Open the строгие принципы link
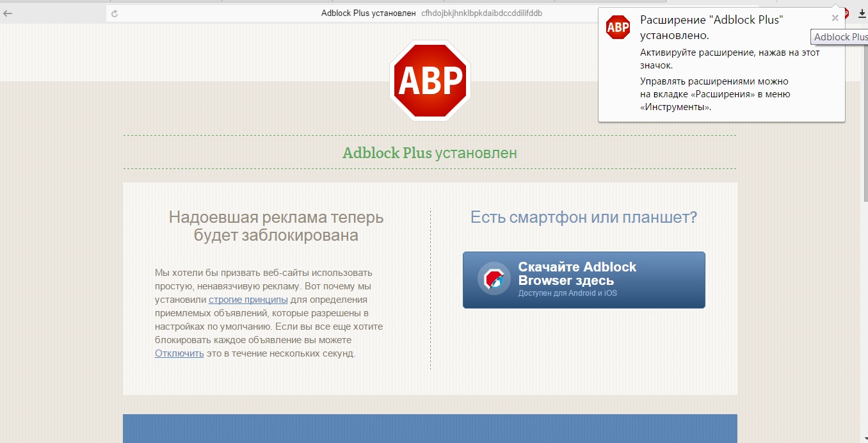This screenshot has width=868, height=443. (248, 300)
